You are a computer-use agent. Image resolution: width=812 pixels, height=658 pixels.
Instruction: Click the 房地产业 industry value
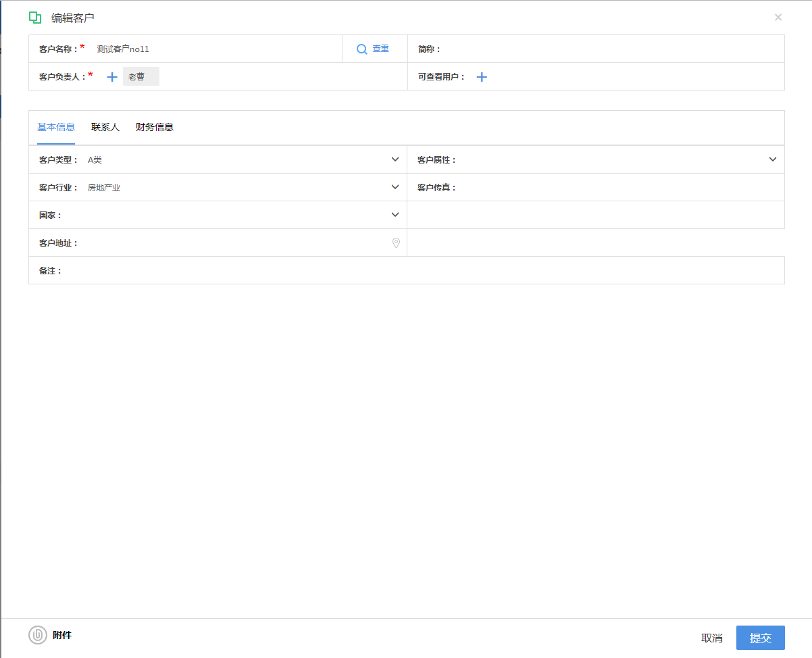point(104,188)
